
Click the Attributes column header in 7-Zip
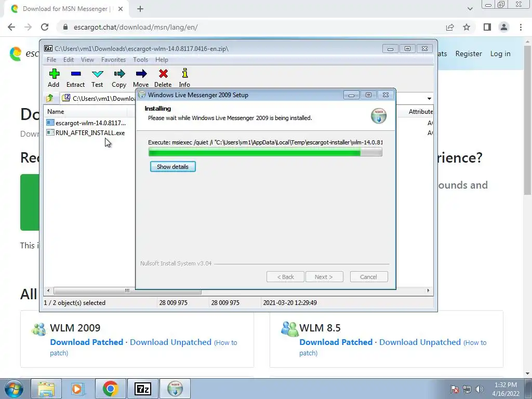(x=421, y=112)
